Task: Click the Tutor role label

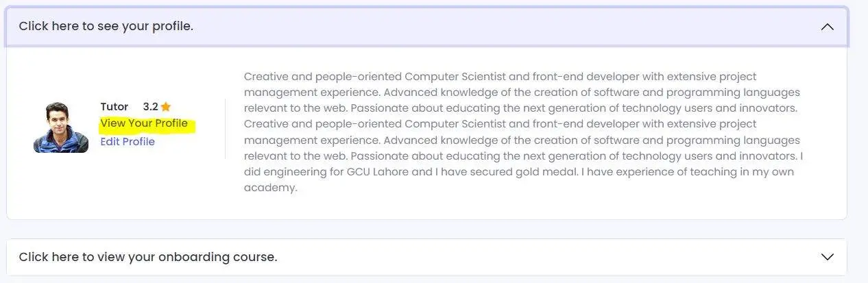Action: click(114, 107)
